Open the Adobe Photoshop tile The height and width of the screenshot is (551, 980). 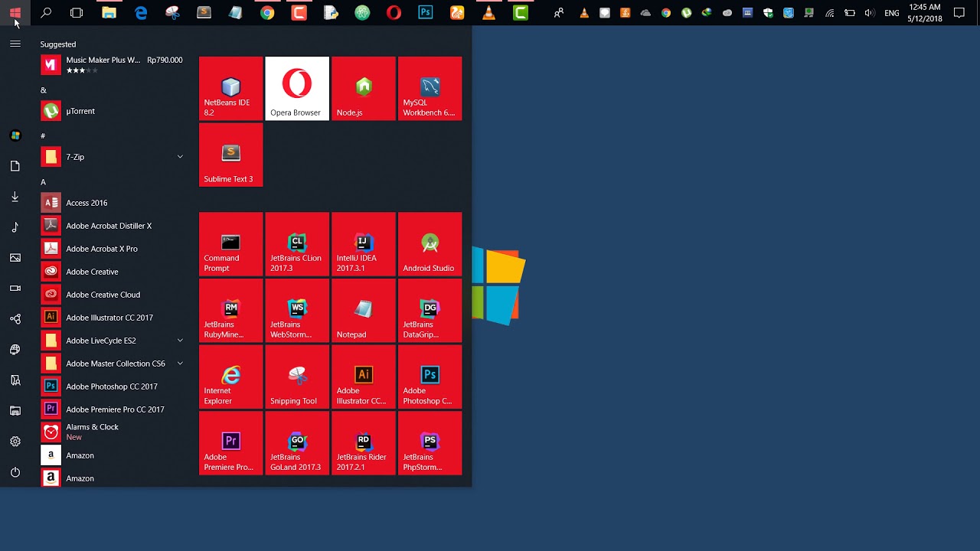pyautogui.click(x=430, y=377)
